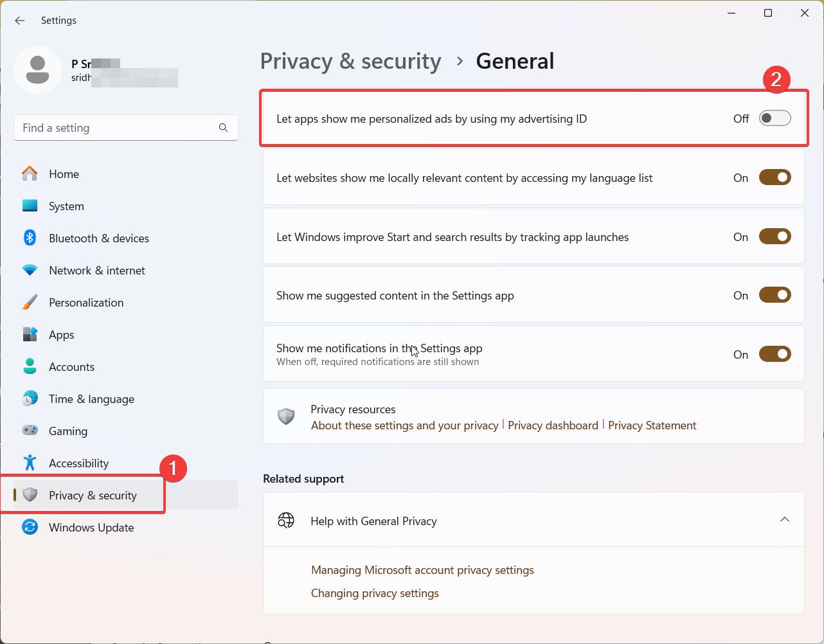824x644 pixels.
Task: Open Accounts settings
Action: (126, 366)
